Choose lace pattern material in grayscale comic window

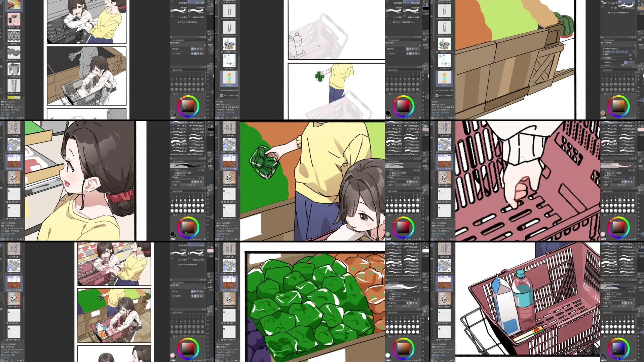[x=14, y=36]
